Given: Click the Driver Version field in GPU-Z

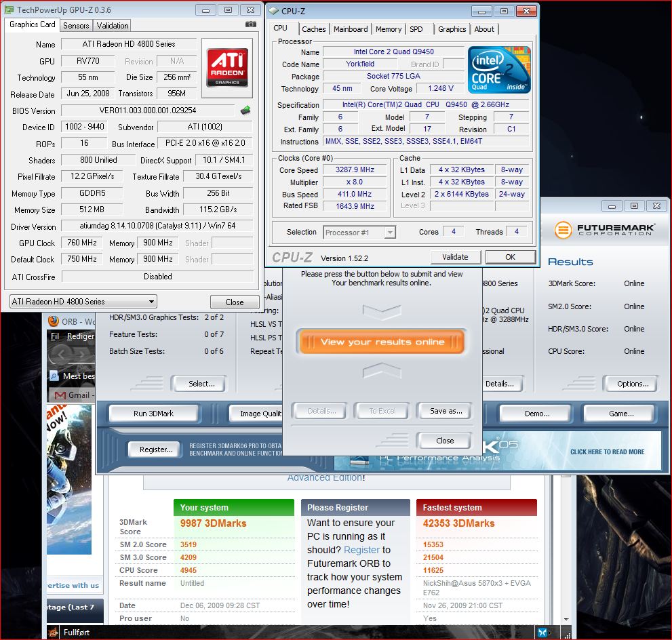Looking at the screenshot, I should (157, 226).
